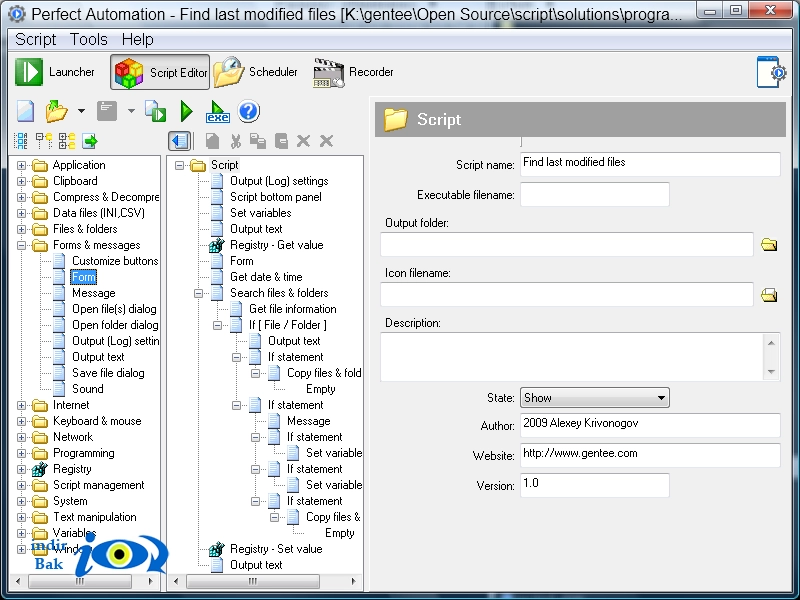Compile script with the exe icon

(217, 111)
